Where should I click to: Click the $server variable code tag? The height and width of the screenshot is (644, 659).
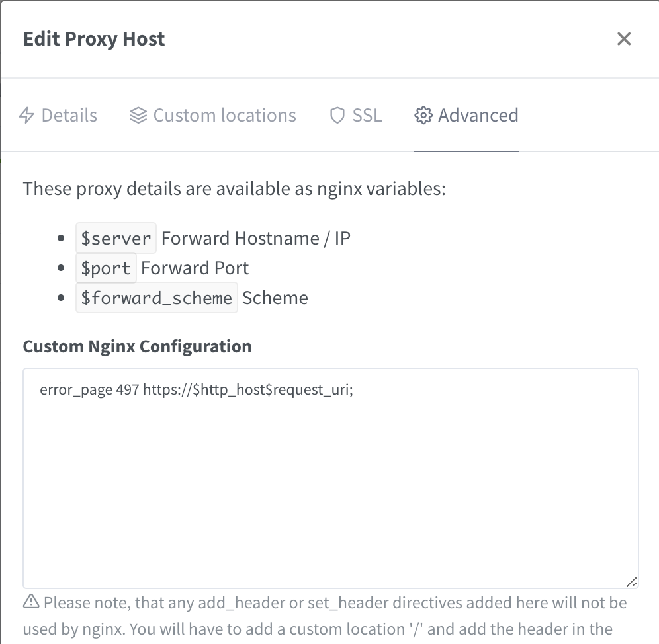[x=116, y=238]
